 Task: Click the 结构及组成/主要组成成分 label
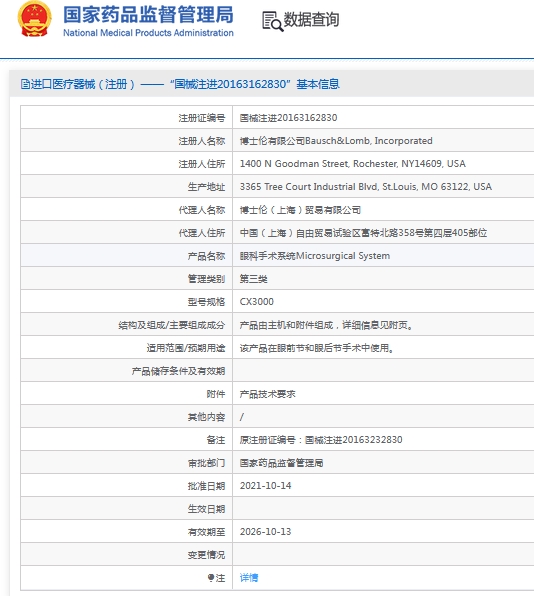click(x=172, y=325)
